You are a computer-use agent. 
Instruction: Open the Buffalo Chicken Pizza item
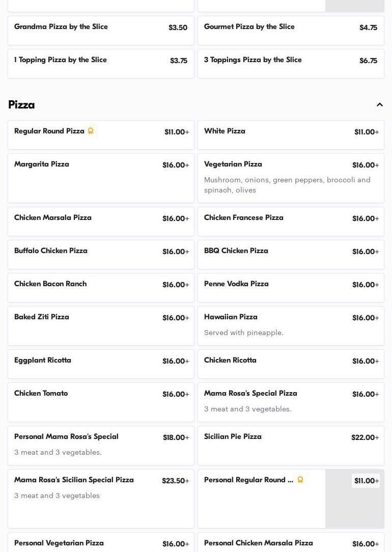tap(101, 255)
